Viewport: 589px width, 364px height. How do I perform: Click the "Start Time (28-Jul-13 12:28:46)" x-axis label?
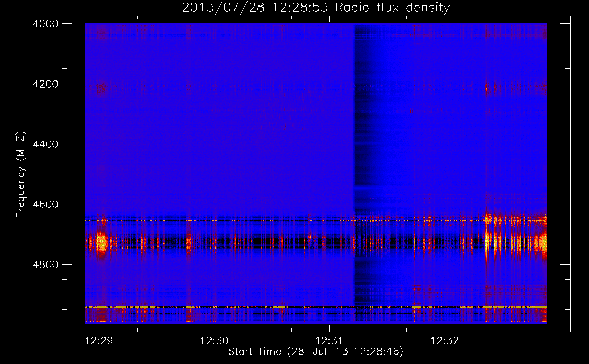coord(316,352)
